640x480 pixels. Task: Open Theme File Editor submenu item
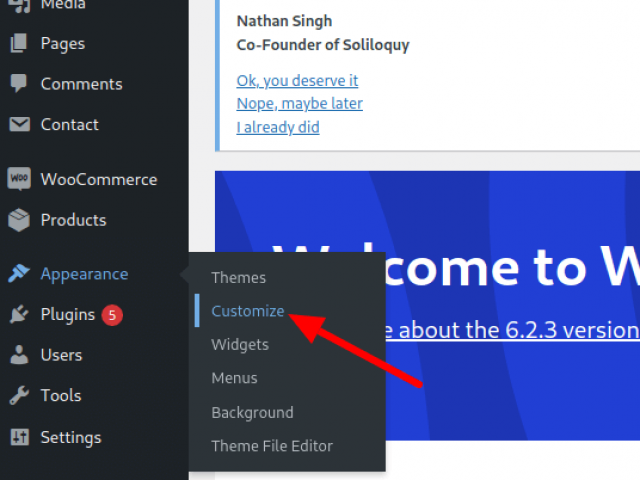click(x=272, y=446)
